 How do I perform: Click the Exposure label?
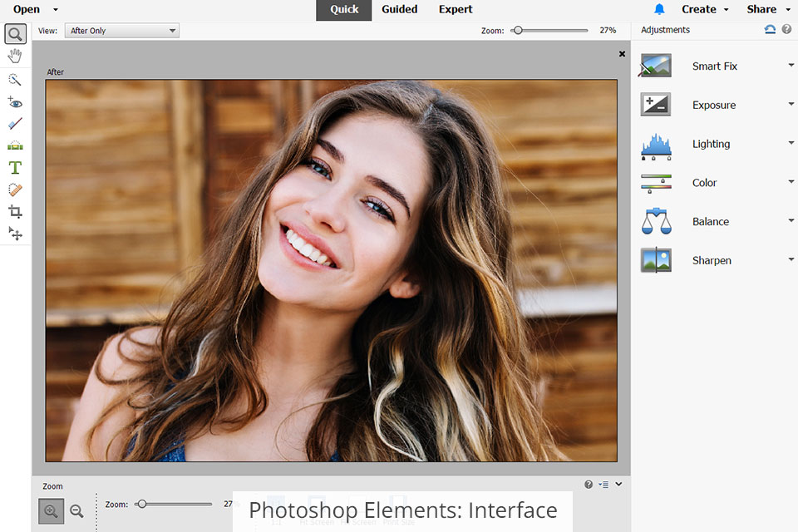tap(714, 105)
